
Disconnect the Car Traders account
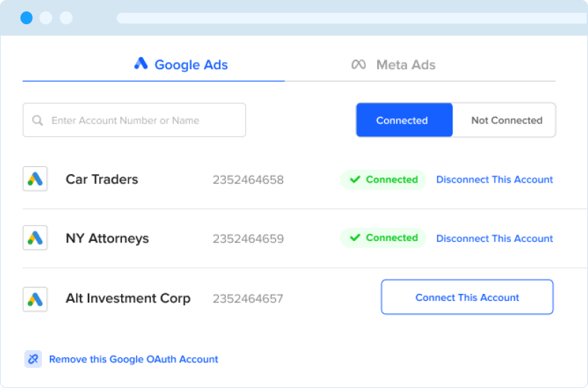(495, 180)
